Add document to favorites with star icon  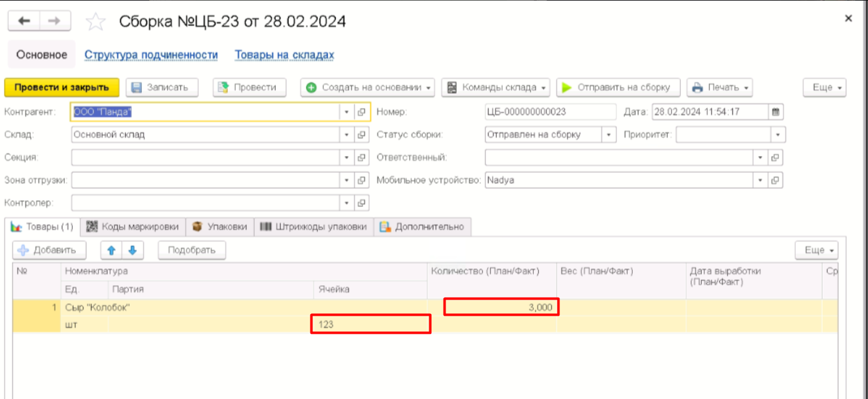[x=95, y=22]
